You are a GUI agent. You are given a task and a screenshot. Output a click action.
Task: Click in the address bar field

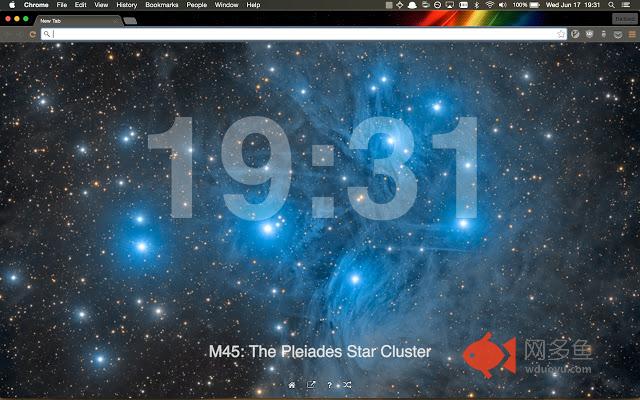[300, 34]
